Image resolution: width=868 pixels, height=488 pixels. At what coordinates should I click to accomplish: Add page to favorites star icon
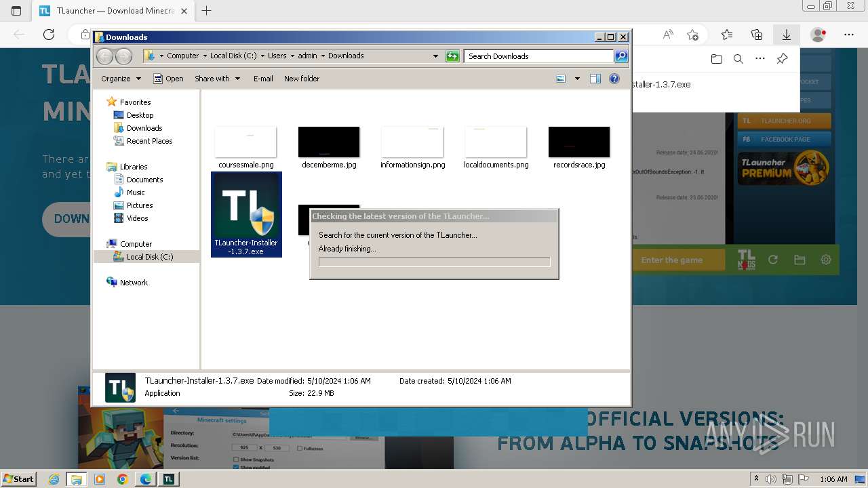(x=692, y=35)
